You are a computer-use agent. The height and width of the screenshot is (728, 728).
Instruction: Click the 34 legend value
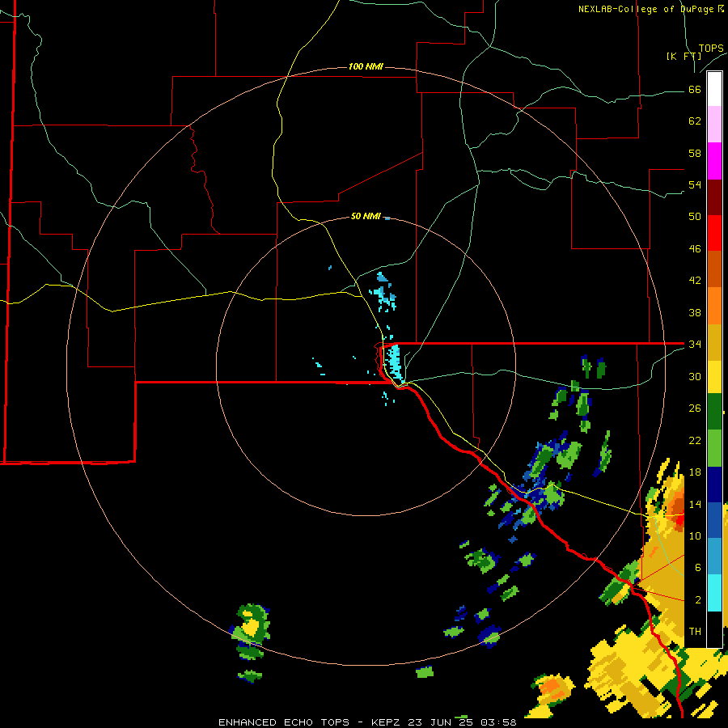tap(695, 345)
